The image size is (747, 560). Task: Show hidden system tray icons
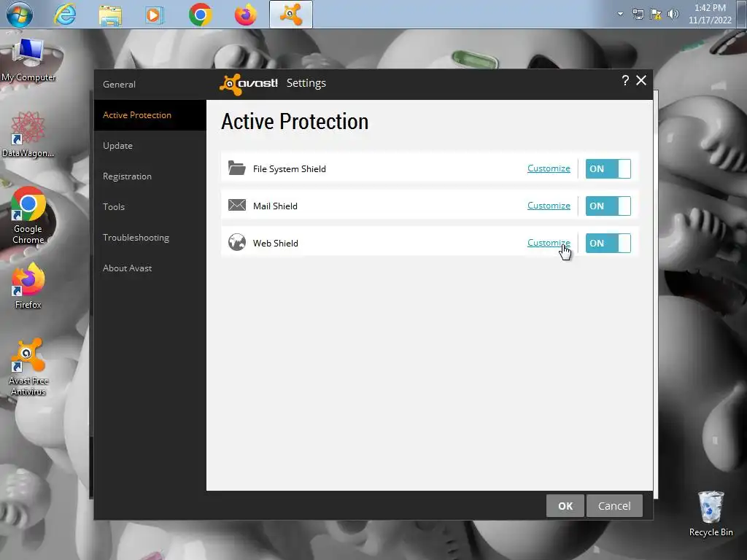620,14
